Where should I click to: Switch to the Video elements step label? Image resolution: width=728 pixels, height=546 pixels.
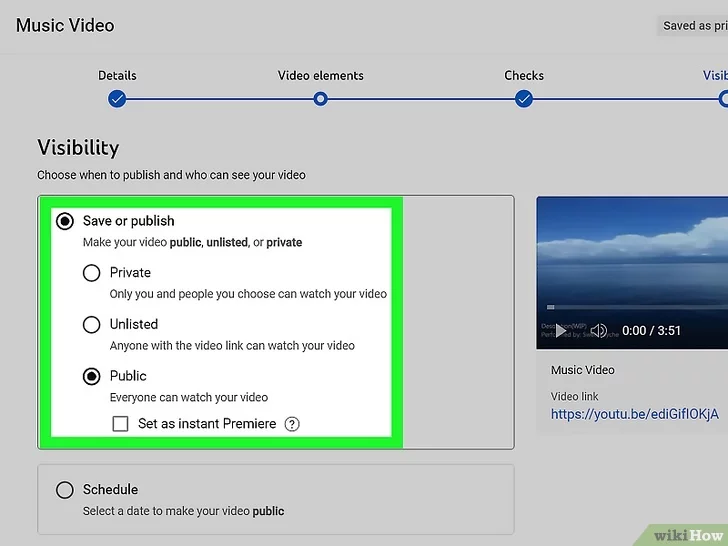320,75
